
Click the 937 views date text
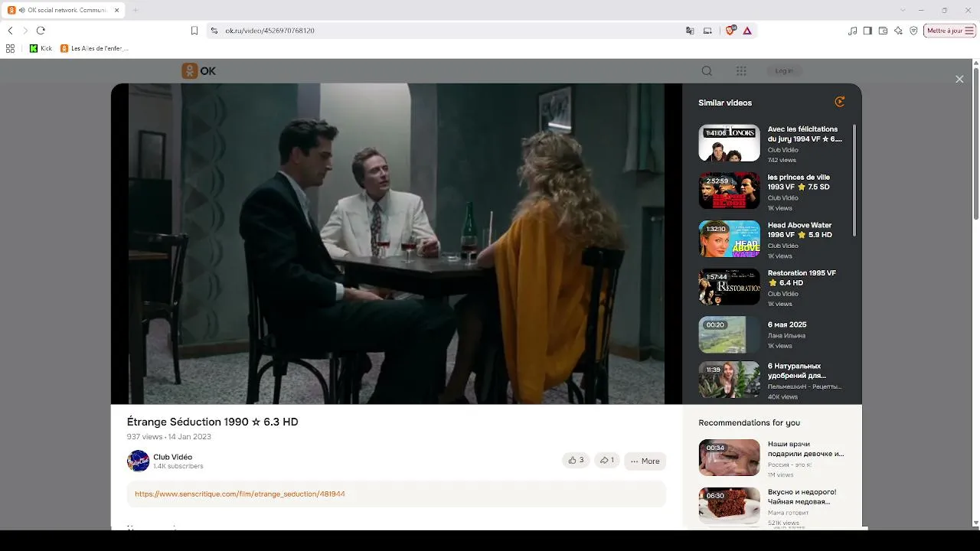click(168, 437)
